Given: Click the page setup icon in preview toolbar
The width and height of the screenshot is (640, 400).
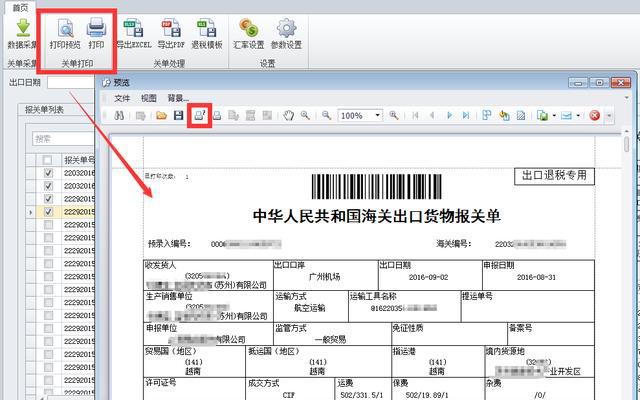Looking at the screenshot, I should [233, 116].
